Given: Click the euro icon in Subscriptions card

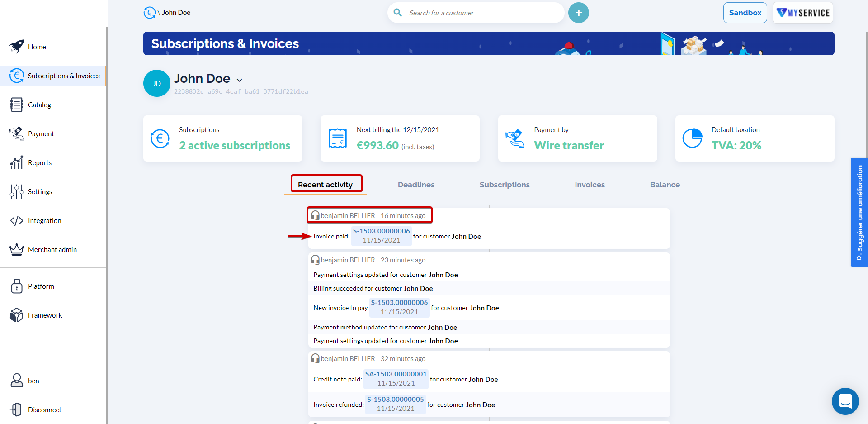Looking at the screenshot, I should point(160,138).
